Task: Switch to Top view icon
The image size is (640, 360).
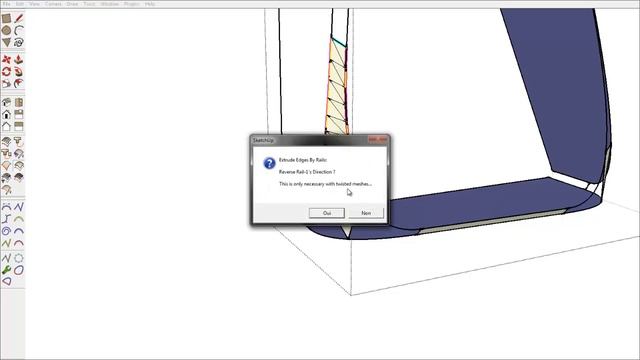Action: click(x=19, y=102)
